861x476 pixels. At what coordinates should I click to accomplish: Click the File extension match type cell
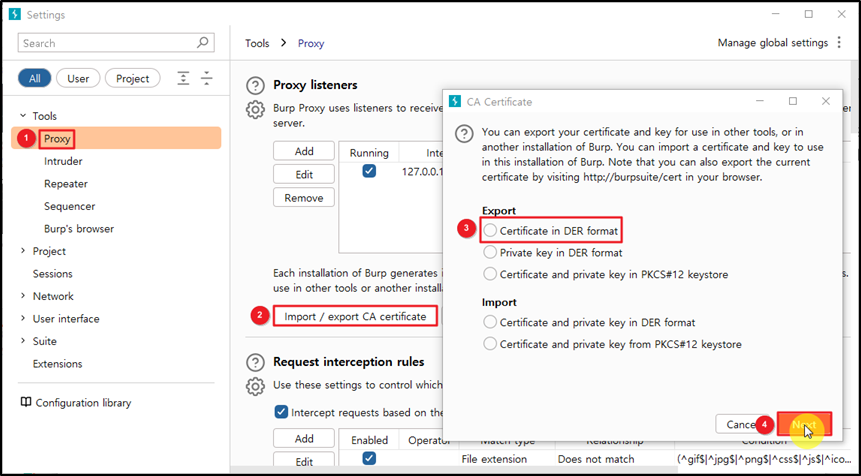coord(494,459)
